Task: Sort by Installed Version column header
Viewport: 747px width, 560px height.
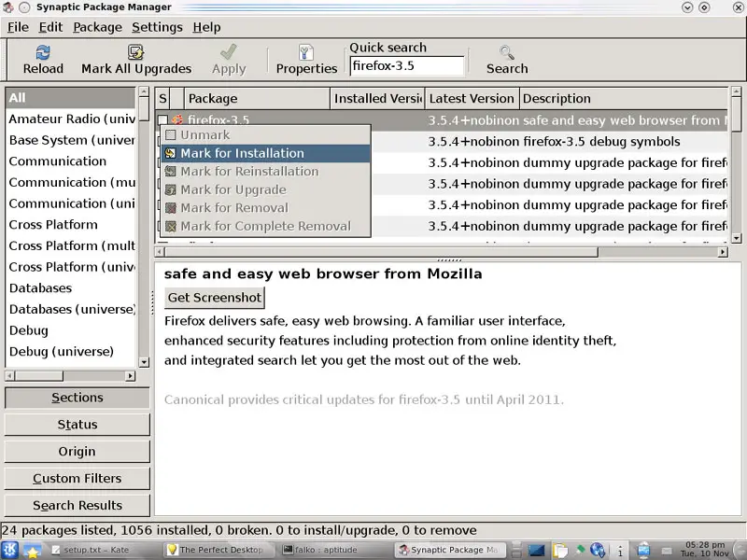Action: (x=377, y=99)
